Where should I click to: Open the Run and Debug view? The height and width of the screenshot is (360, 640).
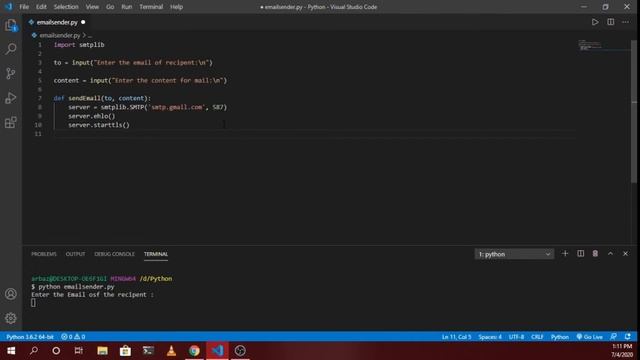pyautogui.click(x=11, y=98)
